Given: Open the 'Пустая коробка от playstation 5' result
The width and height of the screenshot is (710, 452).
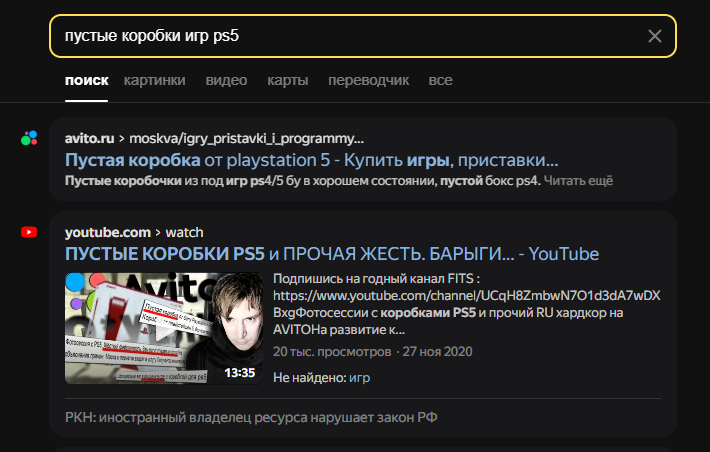Looking at the screenshot, I should click(312, 160).
